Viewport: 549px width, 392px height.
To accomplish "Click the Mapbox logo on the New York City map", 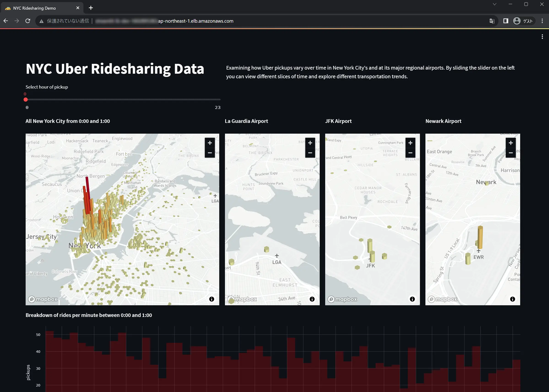I will point(43,299).
